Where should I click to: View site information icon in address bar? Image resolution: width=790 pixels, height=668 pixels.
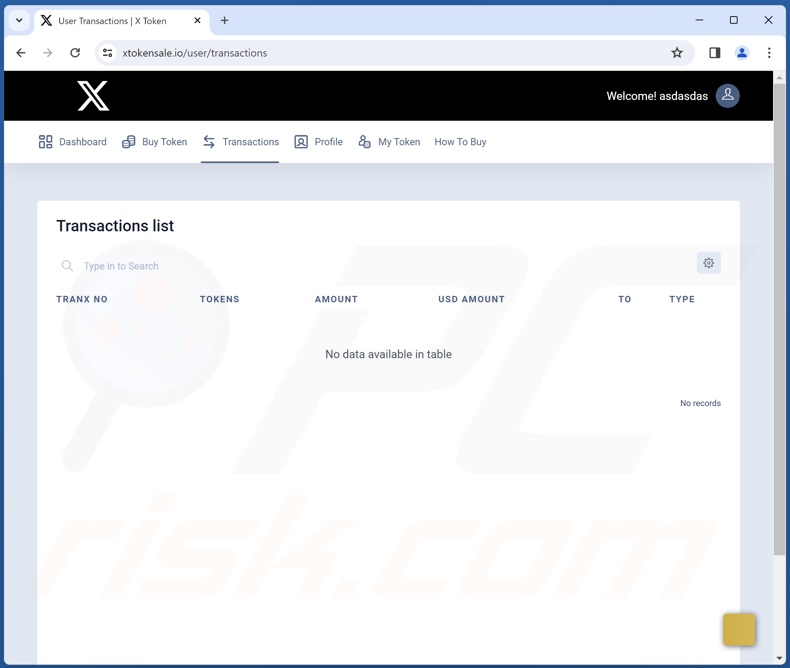107,53
